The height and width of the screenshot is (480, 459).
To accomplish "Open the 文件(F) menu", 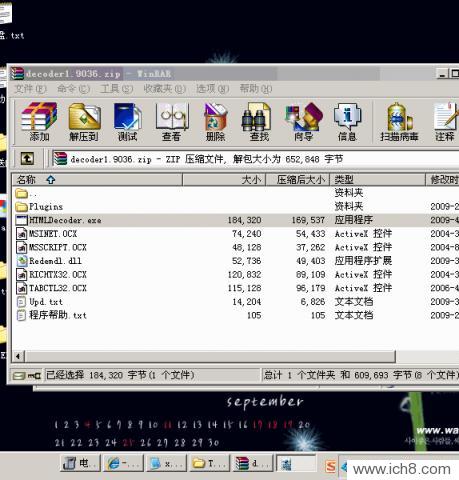I will [30, 89].
